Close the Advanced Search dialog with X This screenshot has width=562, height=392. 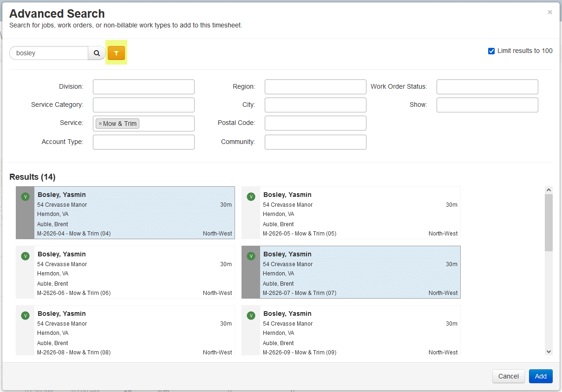point(550,13)
